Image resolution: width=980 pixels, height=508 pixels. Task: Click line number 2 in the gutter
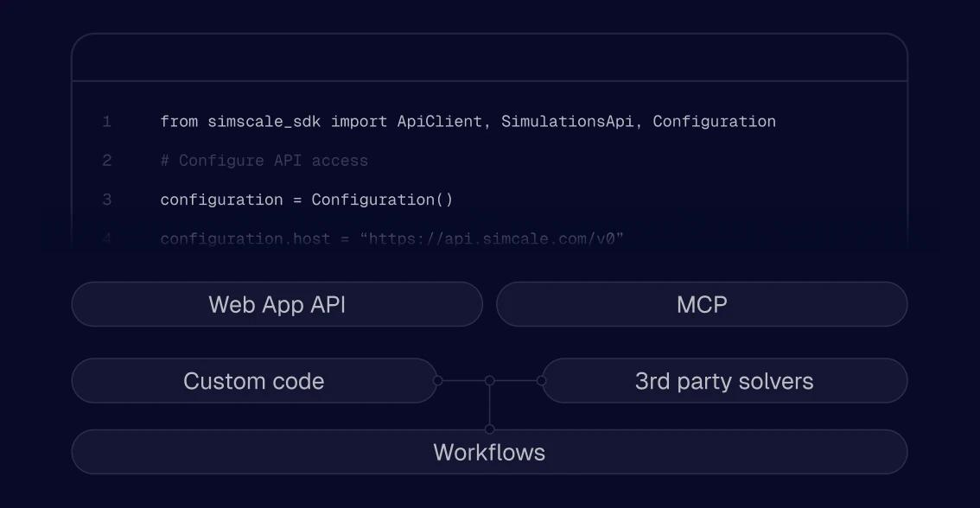pos(107,161)
